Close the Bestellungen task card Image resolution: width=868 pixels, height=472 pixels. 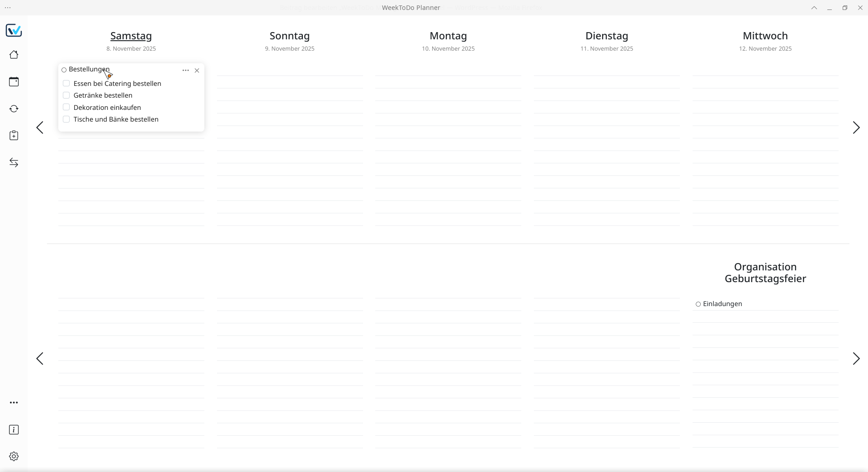pyautogui.click(x=197, y=71)
